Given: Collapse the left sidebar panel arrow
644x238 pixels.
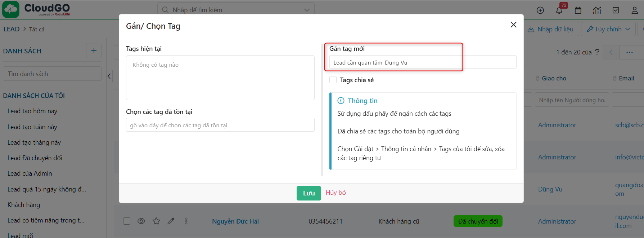Looking at the screenshot, I should click(x=109, y=76).
